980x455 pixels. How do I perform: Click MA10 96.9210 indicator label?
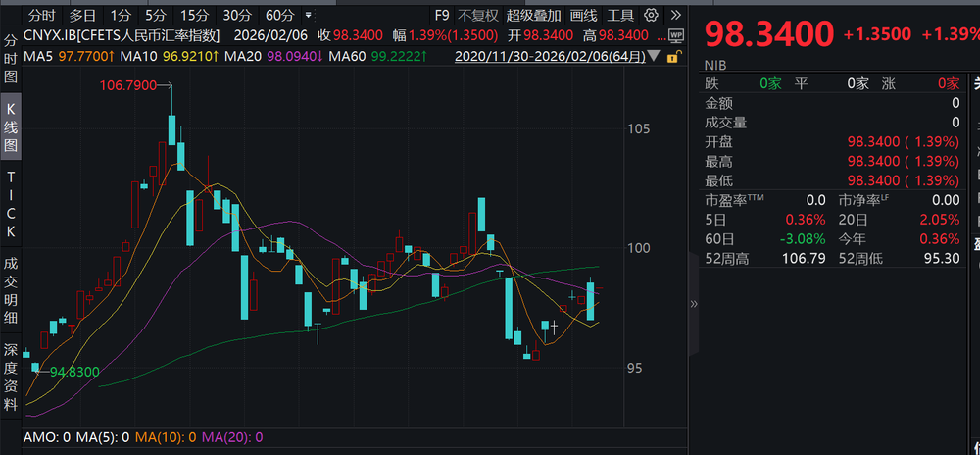[170, 57]
